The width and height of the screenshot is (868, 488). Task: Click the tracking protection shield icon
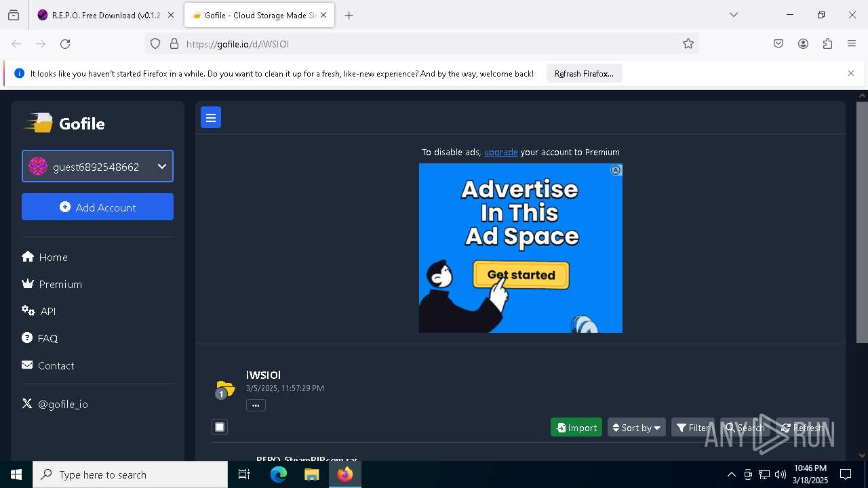click(x=155, y=43)
